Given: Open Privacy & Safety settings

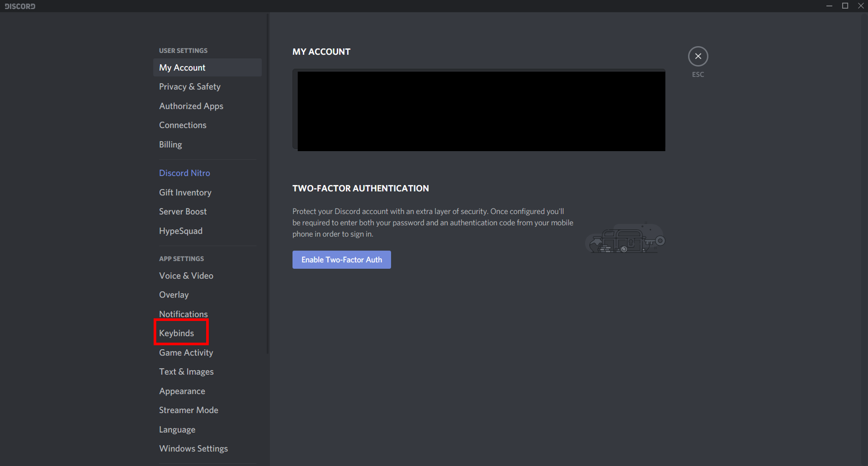Looking at the screenshot, I should [207, 87].
